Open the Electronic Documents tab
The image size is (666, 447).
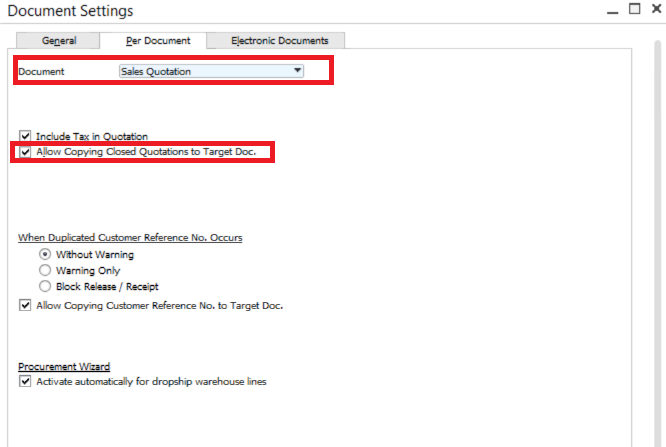point(279,41)
